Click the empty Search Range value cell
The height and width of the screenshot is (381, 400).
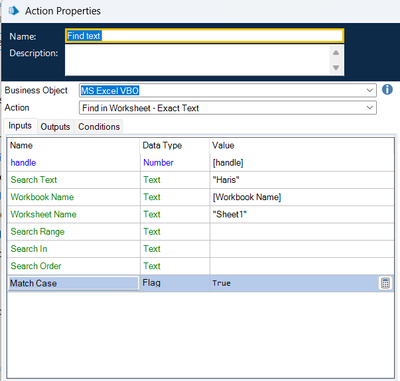pos(302,232)
